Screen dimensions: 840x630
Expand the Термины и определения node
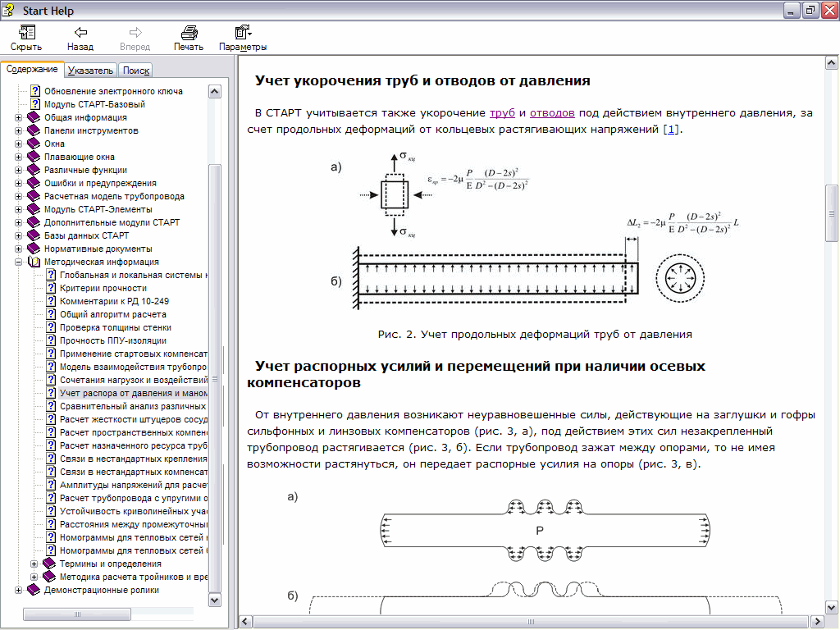click(34, 564)
